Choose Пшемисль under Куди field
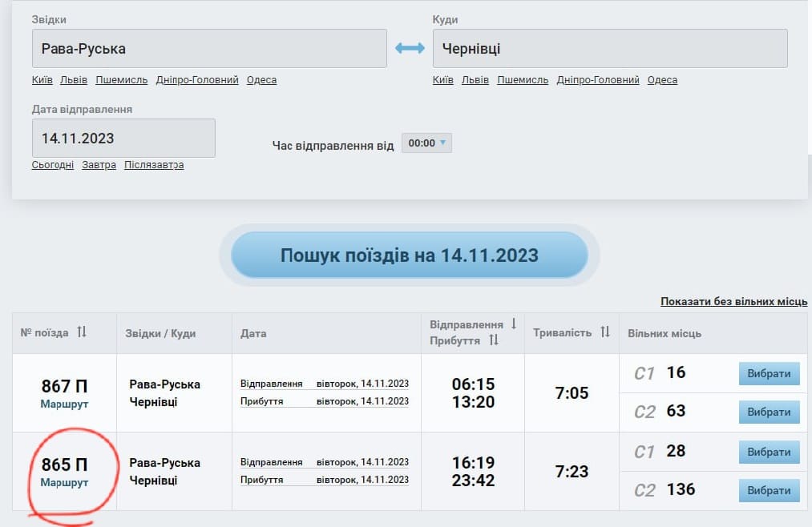Viewport: 812px width, 527px height. 523,79
